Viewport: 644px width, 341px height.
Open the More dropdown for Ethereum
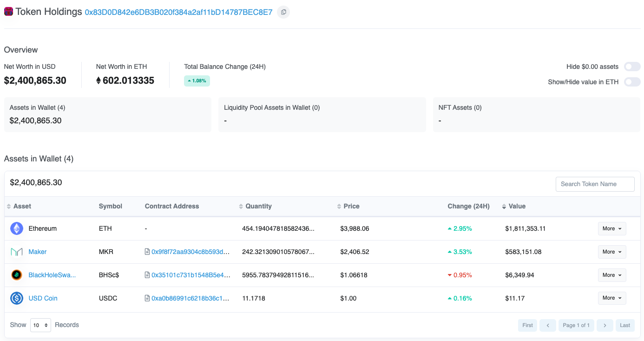(x=612, y=228)
